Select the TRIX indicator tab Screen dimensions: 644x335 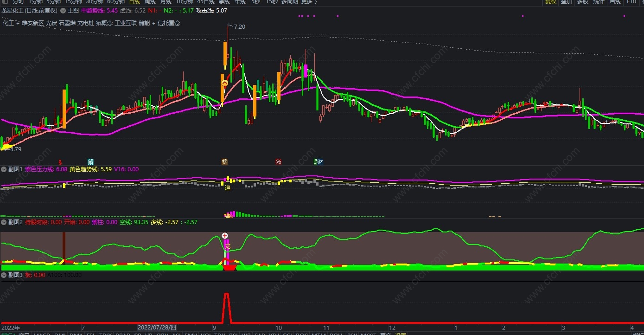click(x=106, y=334)
